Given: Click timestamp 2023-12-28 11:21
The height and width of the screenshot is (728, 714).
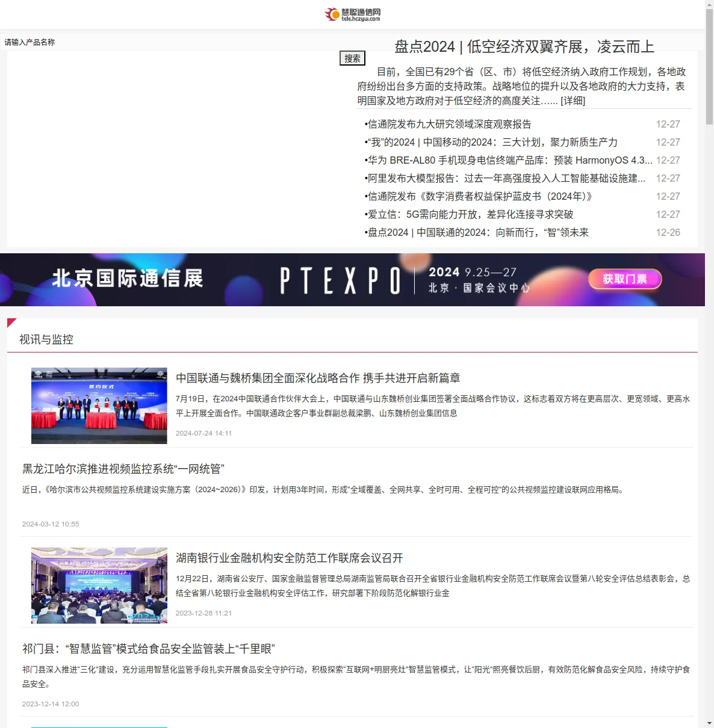Looking at the screenshot, I should [203, 613].
